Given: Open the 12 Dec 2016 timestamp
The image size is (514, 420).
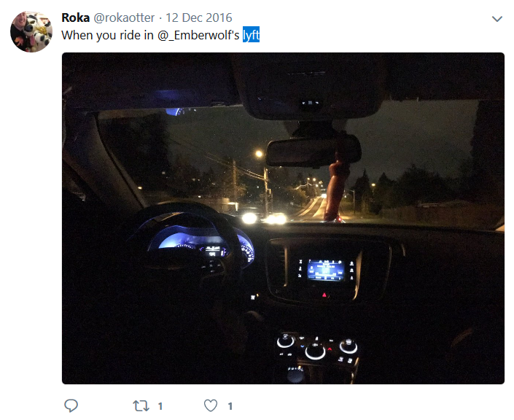Looking at the screenshot, I should click(x=198, y=17).
